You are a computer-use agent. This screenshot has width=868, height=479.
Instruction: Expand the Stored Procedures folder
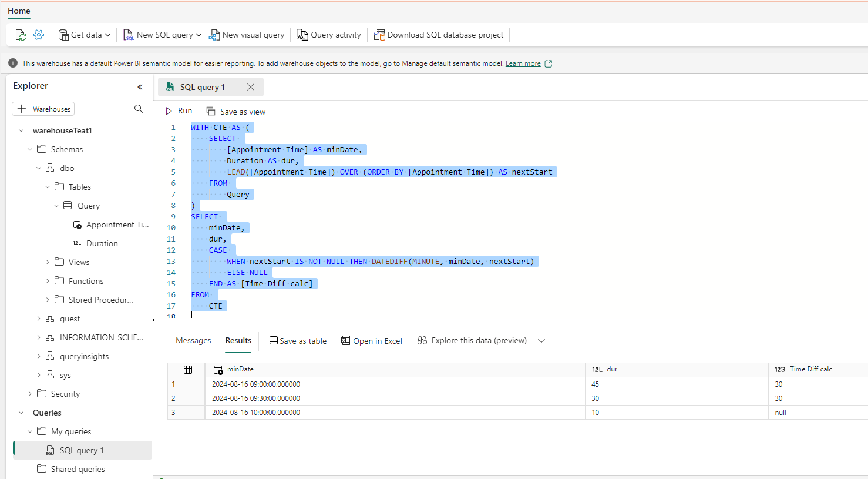48,300
